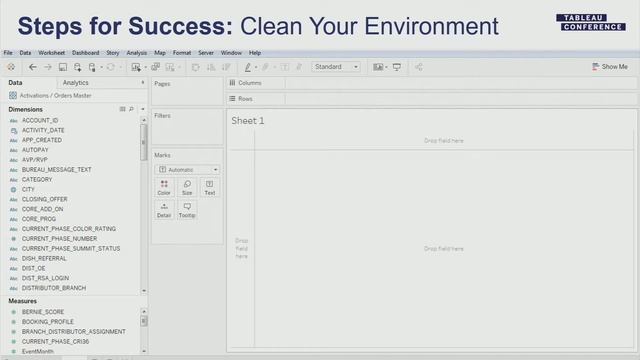Switch to the Analytics tab
Viewport: 640px width, 360px height.
coord(76,83)
